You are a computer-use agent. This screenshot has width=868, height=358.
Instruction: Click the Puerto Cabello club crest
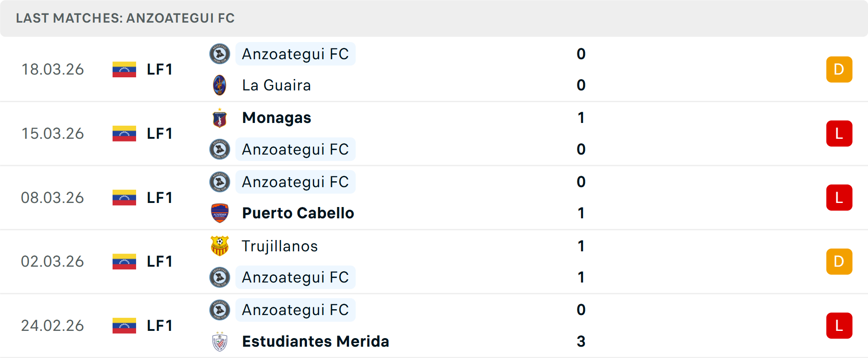[220, 213]
